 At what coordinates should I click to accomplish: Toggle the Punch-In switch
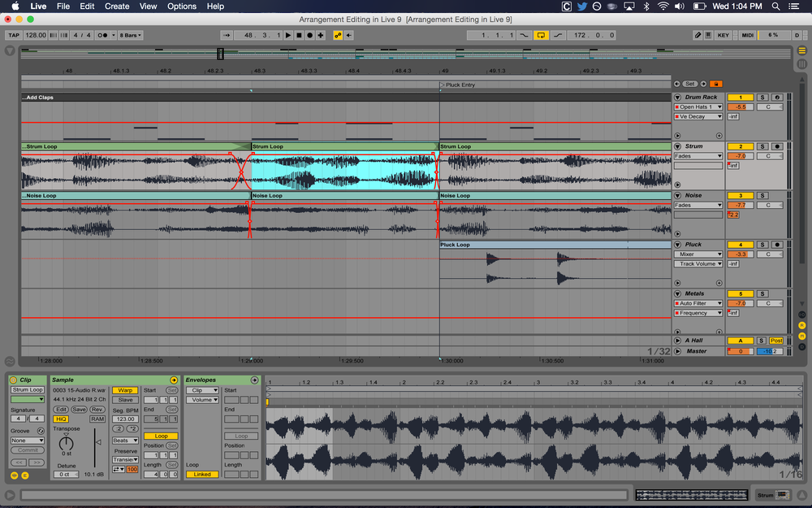(x=524, y=35)
